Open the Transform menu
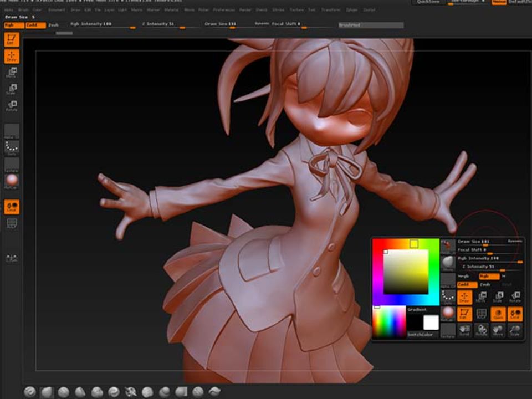 click(330, 10)
